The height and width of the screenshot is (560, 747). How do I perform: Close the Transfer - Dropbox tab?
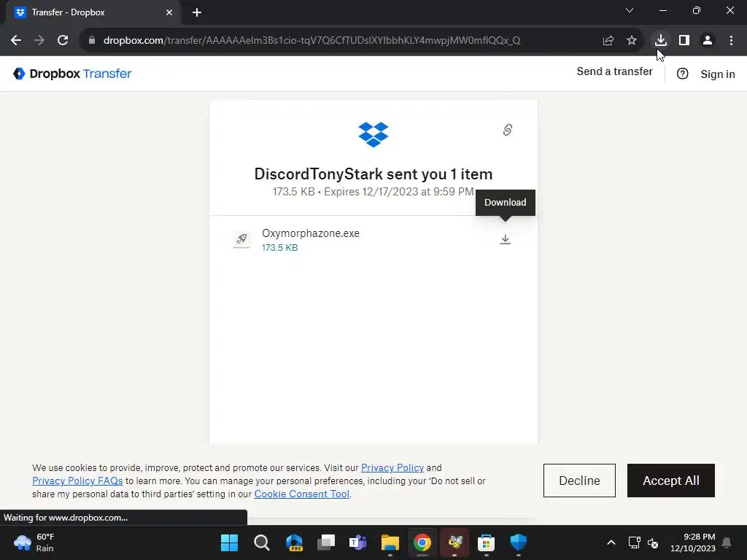(169, 12)
